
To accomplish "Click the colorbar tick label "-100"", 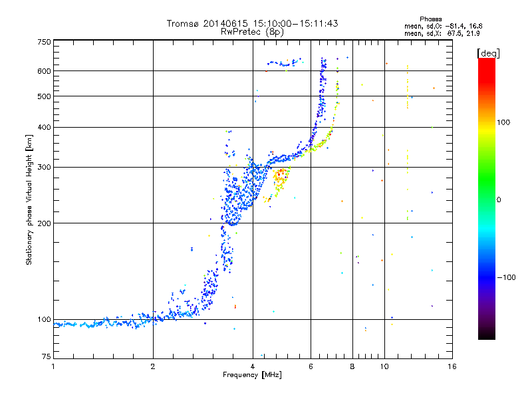I will (x=506, y=277).
